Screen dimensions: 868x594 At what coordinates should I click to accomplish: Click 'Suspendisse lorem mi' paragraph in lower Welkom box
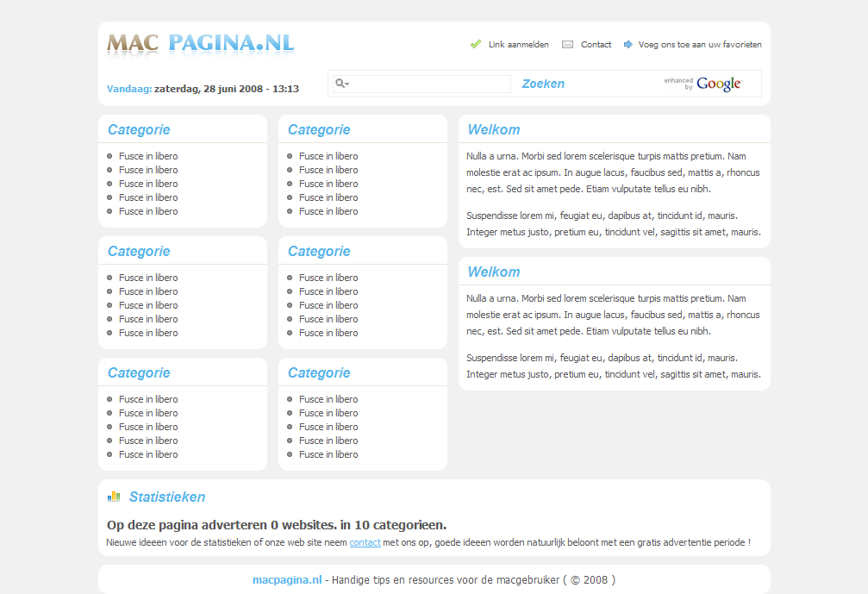(614, 366)
